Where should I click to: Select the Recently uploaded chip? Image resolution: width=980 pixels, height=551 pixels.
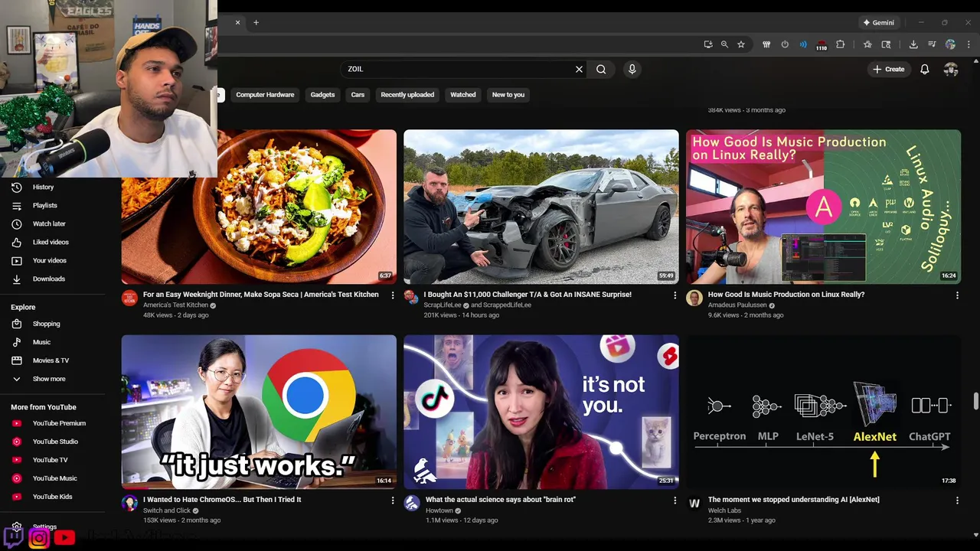[407, 95]
